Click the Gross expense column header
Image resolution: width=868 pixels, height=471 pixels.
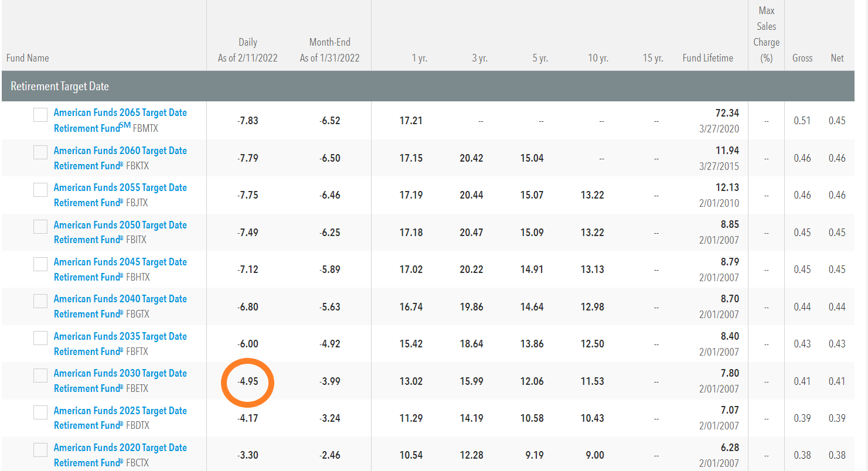click(802, 58)
